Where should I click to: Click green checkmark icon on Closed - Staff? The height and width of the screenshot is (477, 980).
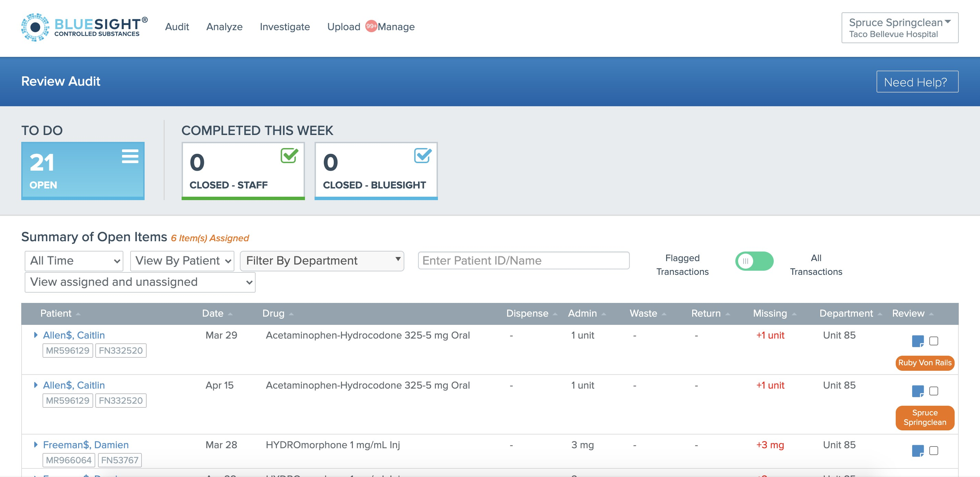point(289,156)
